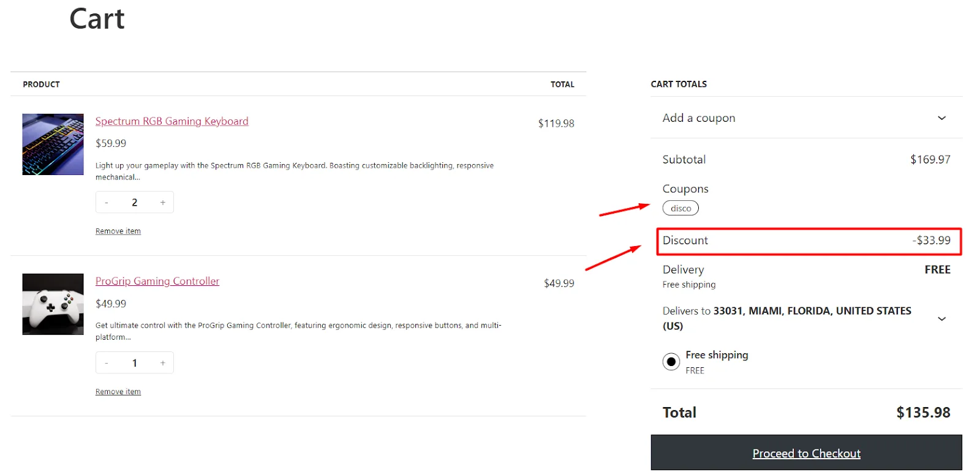The height and width of the screenshot is (475, 980).
Task: Click the Subtotal value $169.97
Action: 930,160
